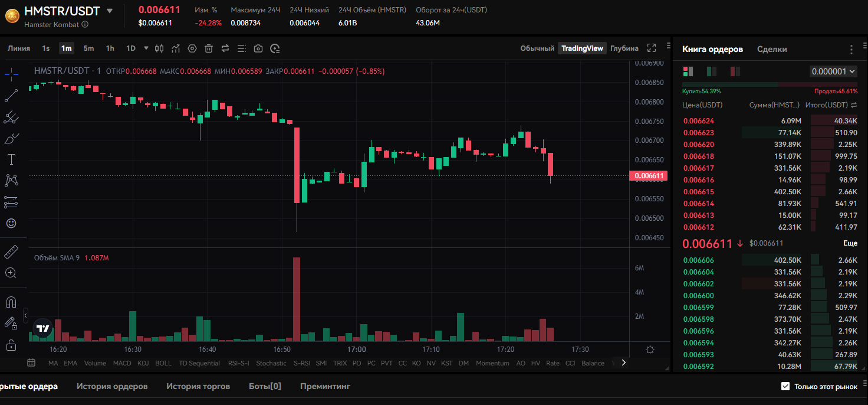Show only buy orders view
The image size is (868, 405).
click(711, 71)
